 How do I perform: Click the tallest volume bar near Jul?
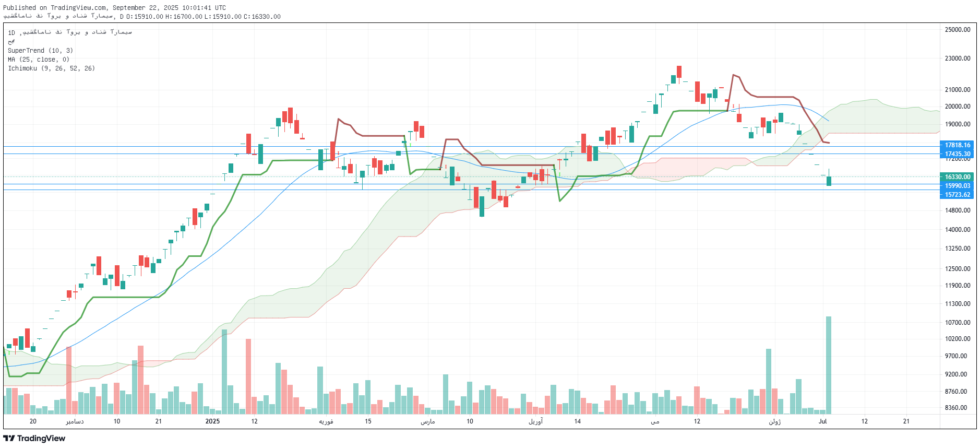click(x=829, y=365)
